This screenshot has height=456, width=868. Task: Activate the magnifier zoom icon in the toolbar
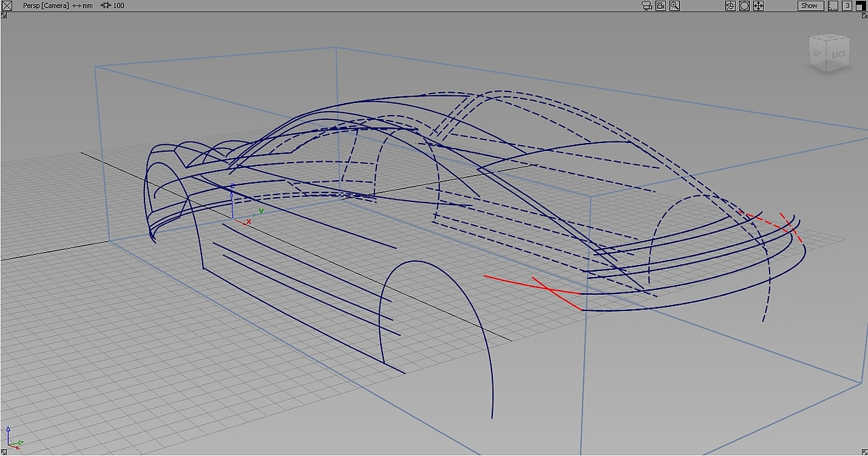[x=675, y=5]
